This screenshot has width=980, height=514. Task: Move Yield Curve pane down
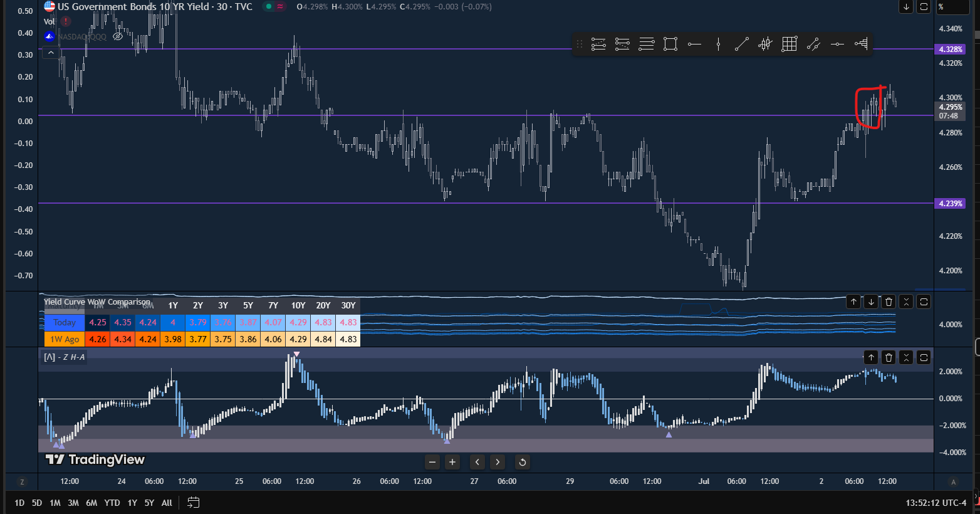[x=871, y=302]
